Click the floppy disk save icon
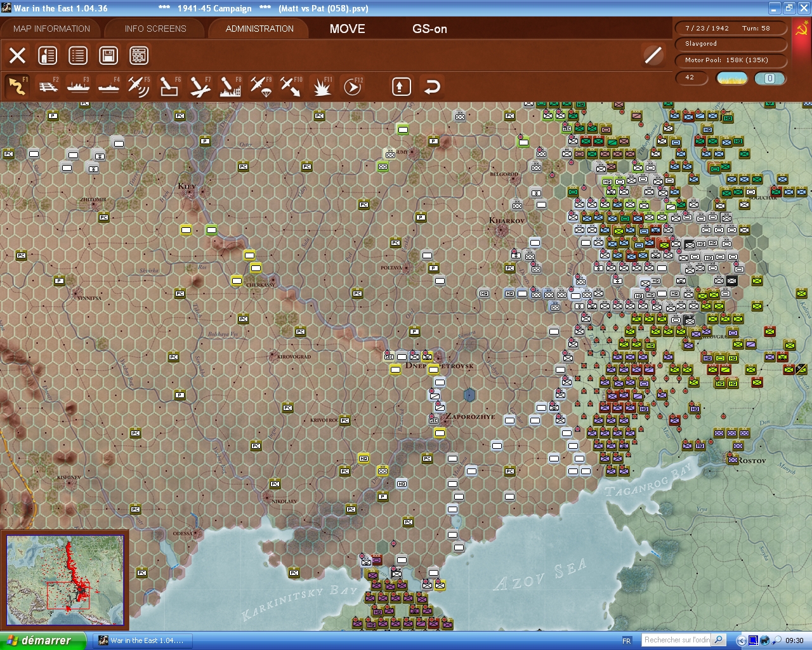812x650 pixels. click(x=108, y=55)
